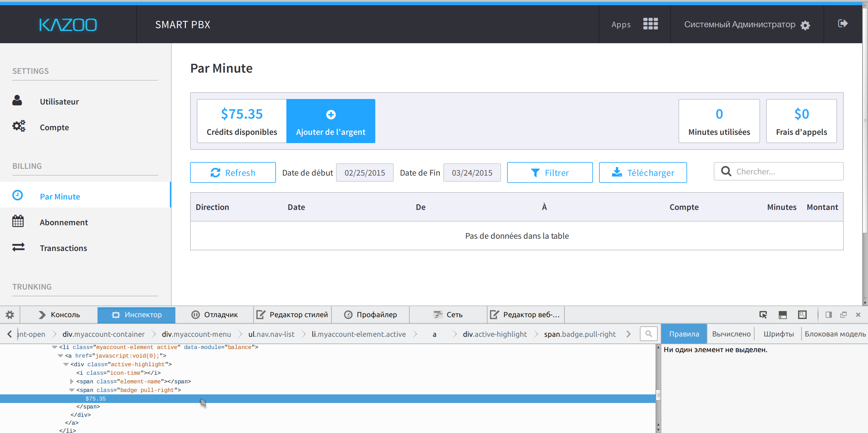
Task: Click the Par Minute clock icon
Action: [17, 195]
